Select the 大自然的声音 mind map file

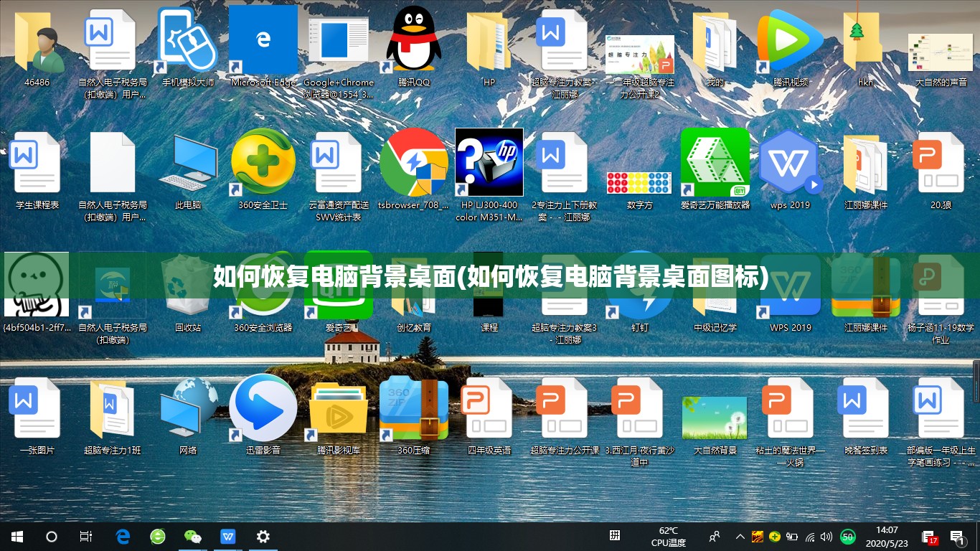pos(941,52)
